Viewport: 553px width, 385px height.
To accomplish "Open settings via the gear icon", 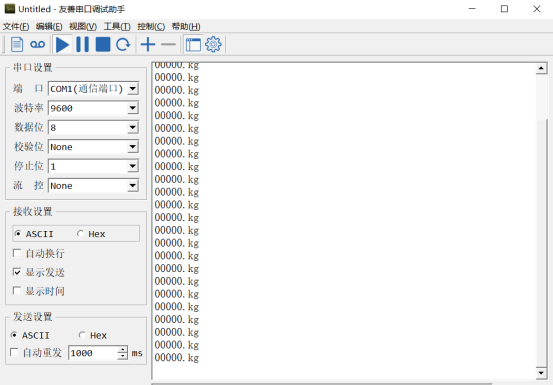I will (213, 44).
